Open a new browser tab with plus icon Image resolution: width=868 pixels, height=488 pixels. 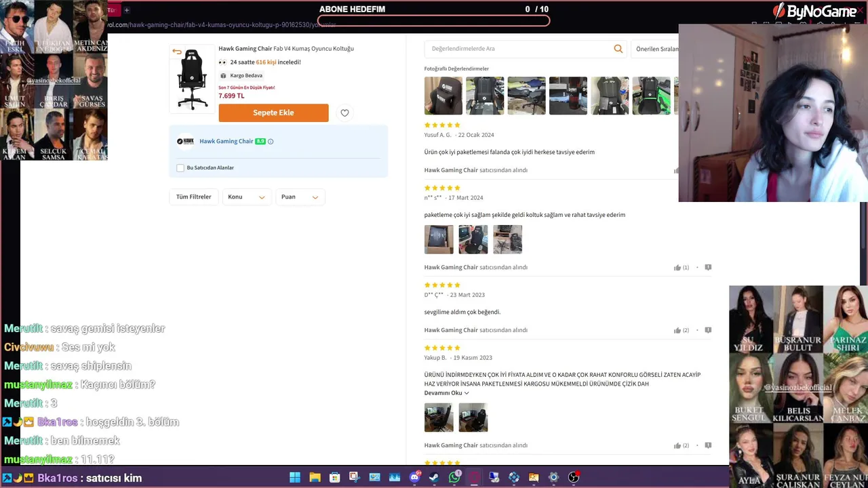[x=127, y=10]
